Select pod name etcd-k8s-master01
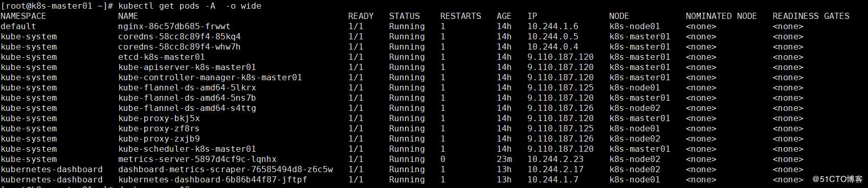The height and width of the screenshot is (188, 868). tap(162, 57)
